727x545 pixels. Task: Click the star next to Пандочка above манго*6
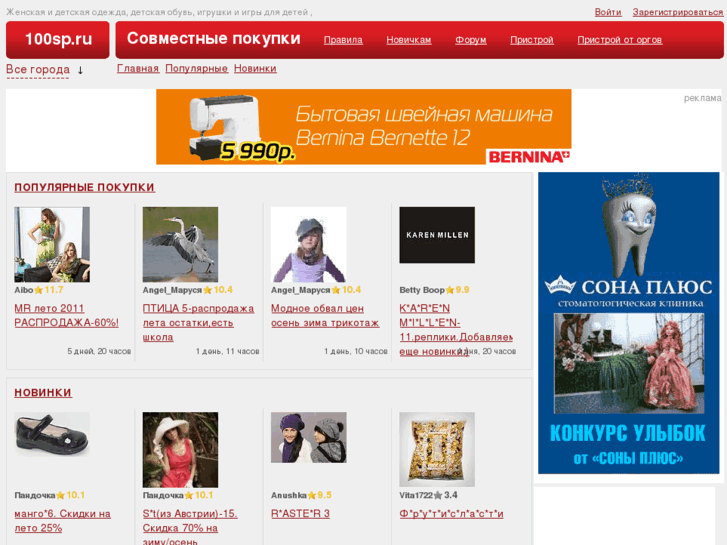coord(60,496)
